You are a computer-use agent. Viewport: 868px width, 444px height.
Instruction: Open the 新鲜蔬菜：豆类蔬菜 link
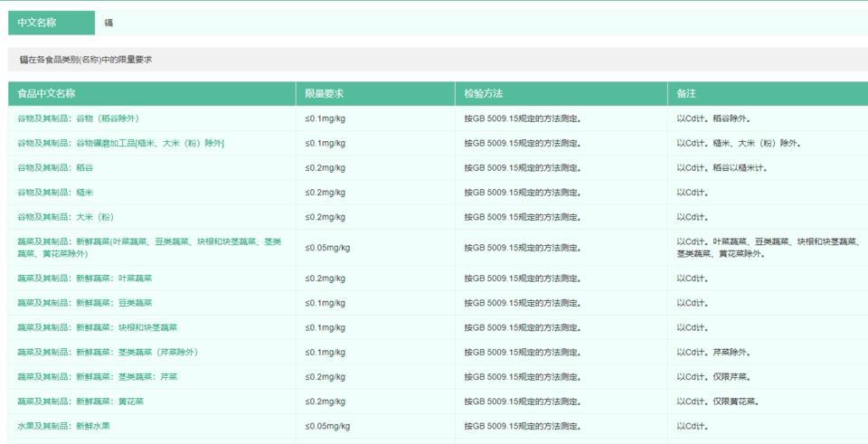[x=84, y=303]
